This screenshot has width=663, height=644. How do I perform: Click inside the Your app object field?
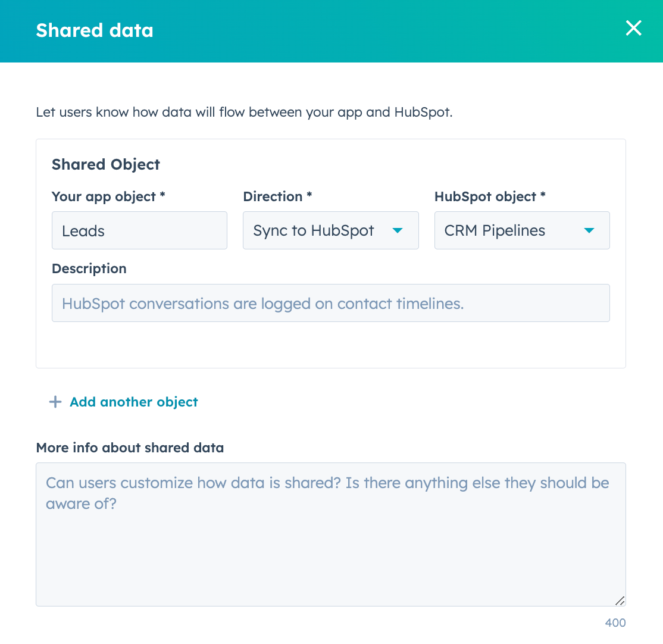click(139, 230)
